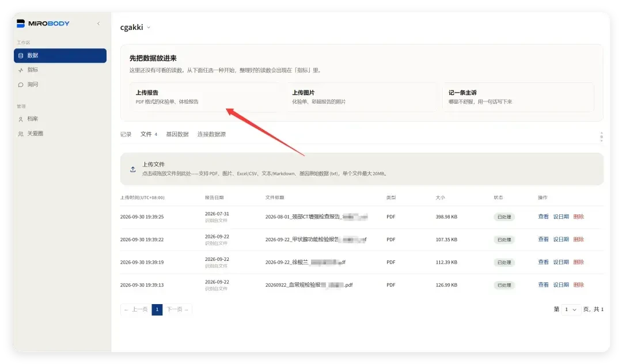The width and height of the screenshot is (622, 364).
Task: Click size value 126.99 KB
Action: 446,285
